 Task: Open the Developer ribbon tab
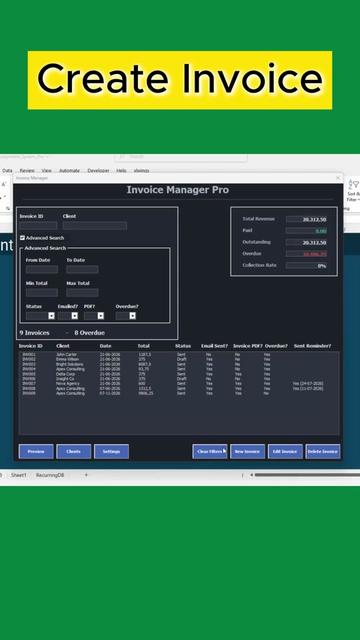[x=98, y=171]
